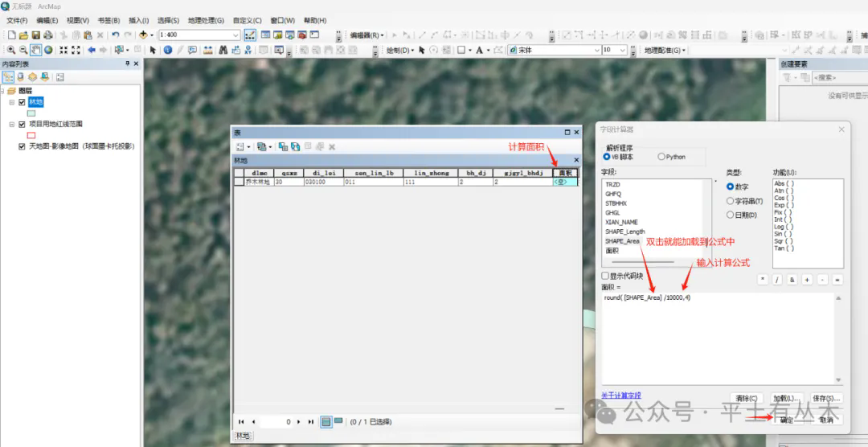Open the 地理处理(G) menu
The image size is (868, 447).
pos(206,20)
